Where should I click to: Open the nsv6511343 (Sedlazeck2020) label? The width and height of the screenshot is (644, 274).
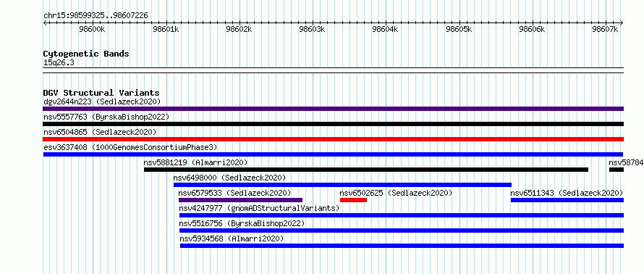click(x=567, y=193)
